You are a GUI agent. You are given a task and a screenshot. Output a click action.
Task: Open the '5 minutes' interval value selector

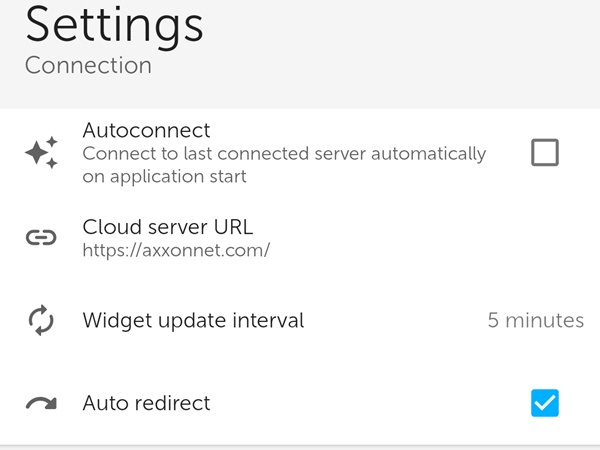(x=535, y=321)
